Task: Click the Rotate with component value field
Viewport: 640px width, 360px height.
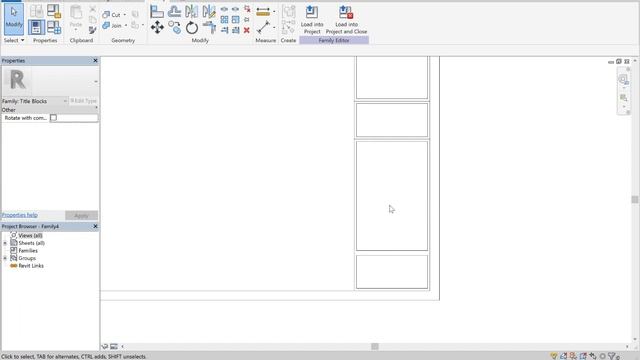Action: pyautogui.click(x=74, y=118)
